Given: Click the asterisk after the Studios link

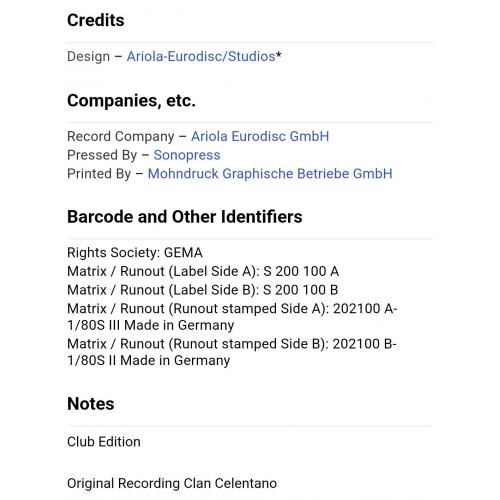Looking at the screenshot, I should 279,55.
